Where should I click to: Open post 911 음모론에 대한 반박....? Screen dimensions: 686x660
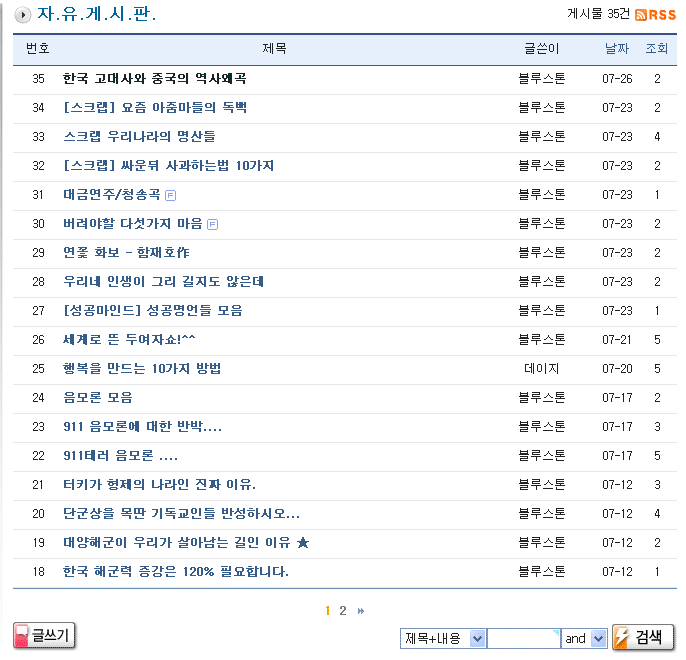click(143, 426)
